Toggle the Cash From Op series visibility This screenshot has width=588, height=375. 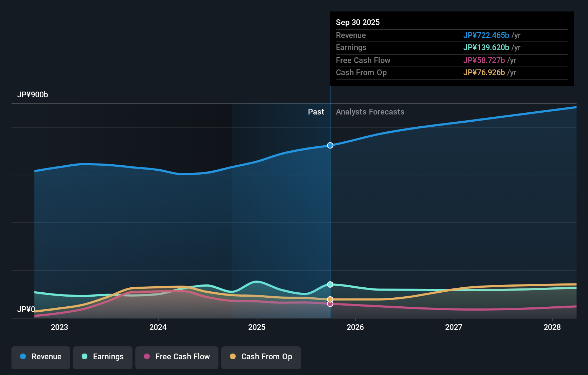261,357
